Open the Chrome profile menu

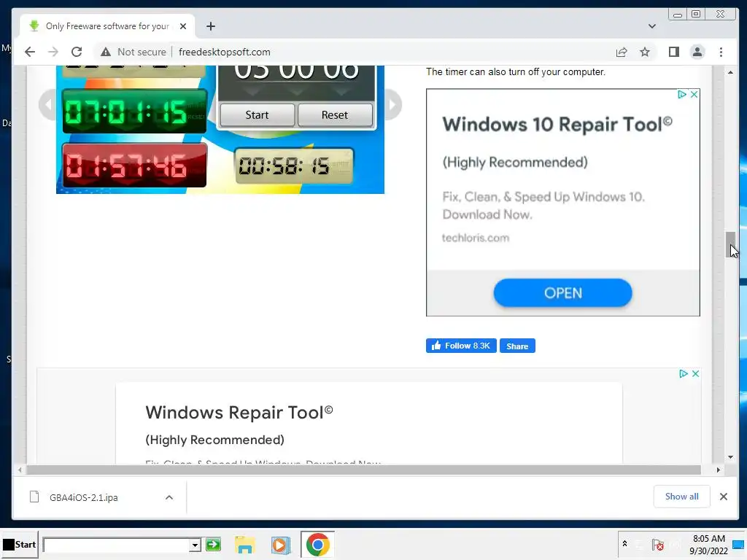(x=697, y=52)
